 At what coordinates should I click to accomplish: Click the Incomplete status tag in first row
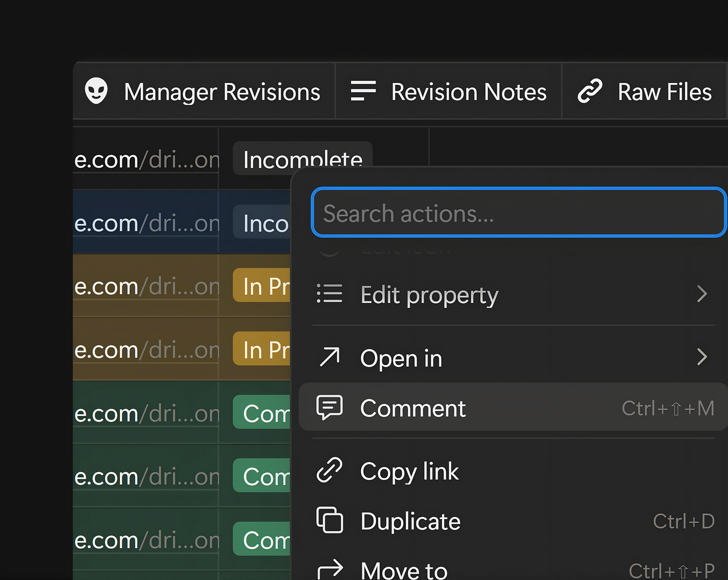point(302,158)
